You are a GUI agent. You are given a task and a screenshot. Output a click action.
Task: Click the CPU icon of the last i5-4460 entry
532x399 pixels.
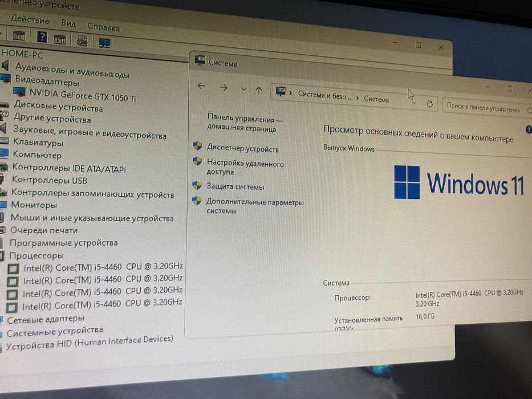[x=11, y=308]
